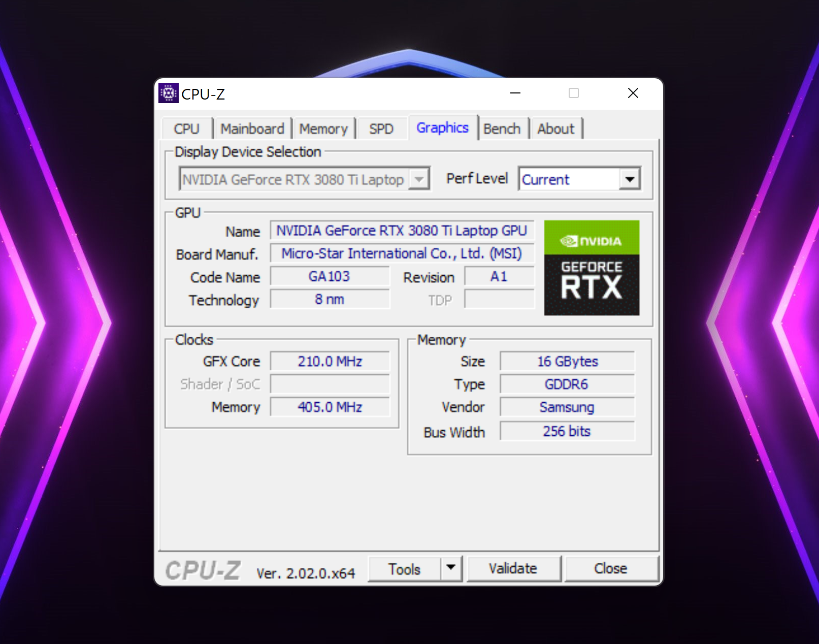Click the Perf Level label
This screenshot has height=644, width=819.
[477, 179]
